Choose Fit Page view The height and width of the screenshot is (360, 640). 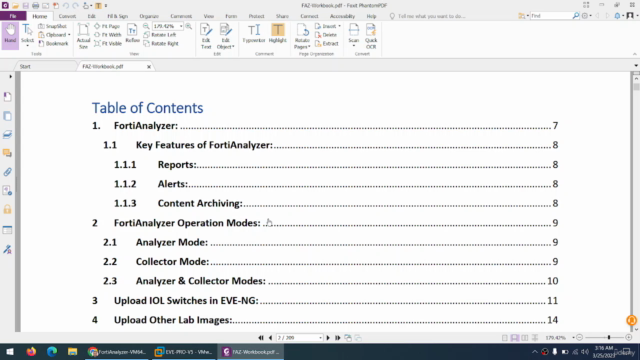pyautogui.click(x=107, y=26)
